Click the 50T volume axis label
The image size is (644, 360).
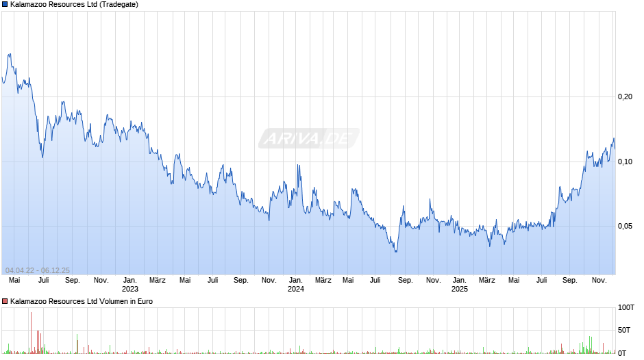(624, 330)
